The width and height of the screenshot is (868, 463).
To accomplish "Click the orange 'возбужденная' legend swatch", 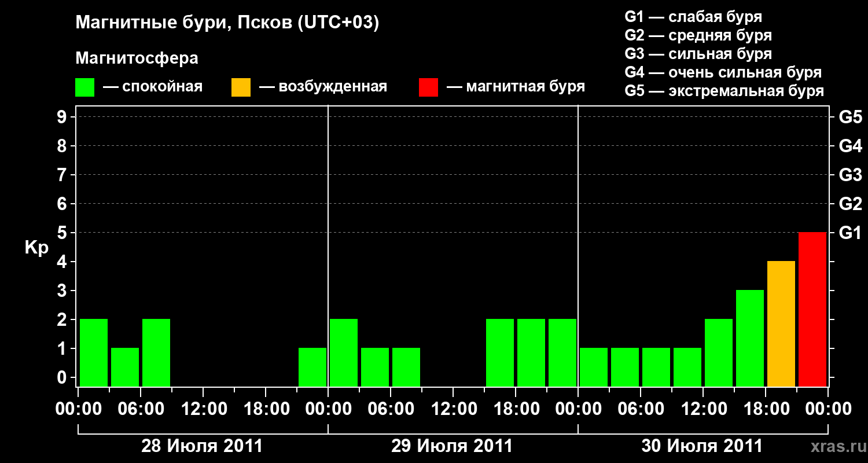I will [x=241, y=87].
